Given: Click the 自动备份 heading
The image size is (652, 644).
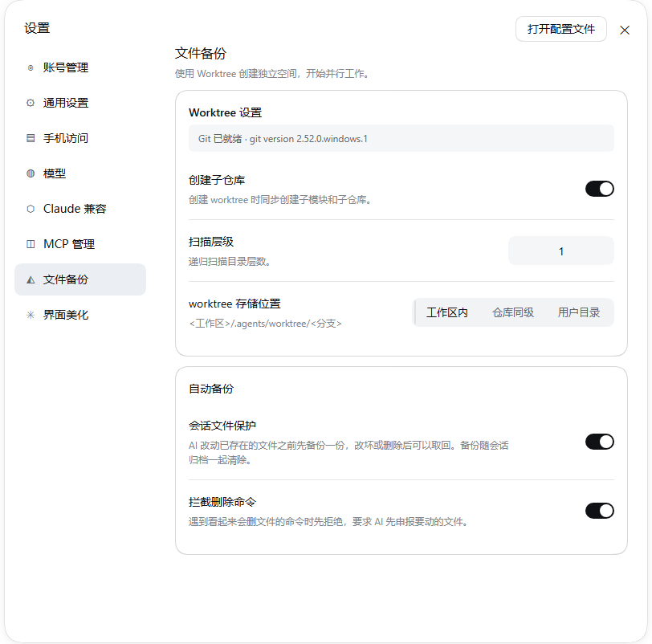Looking at the screenshot, I should (x=211, y=389).
